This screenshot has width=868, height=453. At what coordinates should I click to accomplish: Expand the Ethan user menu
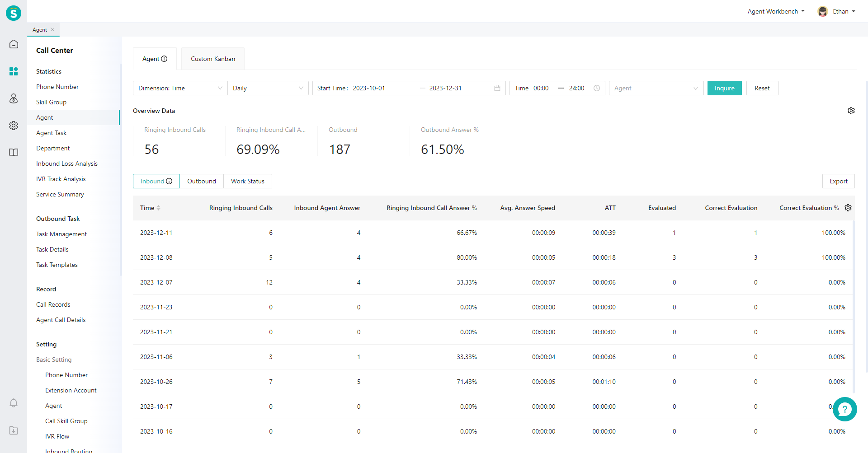coord(844,11)
